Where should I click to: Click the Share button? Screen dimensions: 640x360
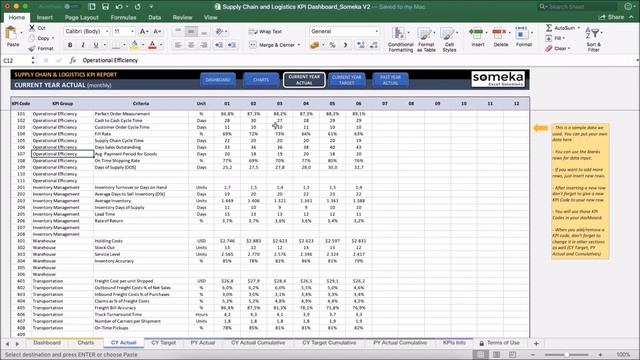point(611,17)
